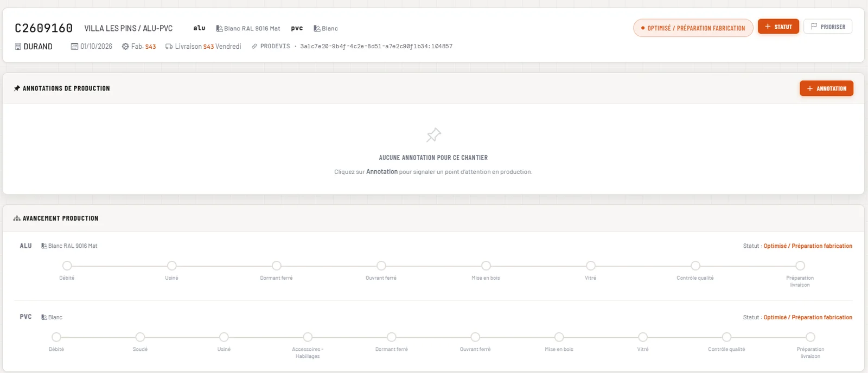
Task: Add a new annotation with the Annotation button
Action: 826,88
